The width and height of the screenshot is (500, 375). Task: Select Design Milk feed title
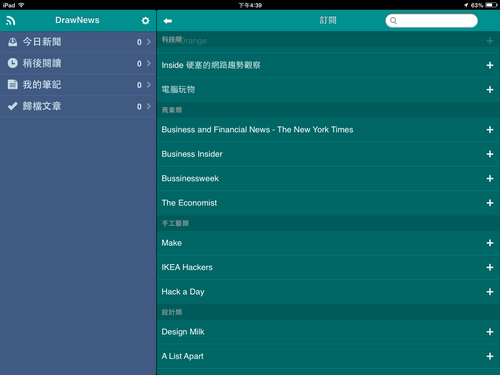tap(183, 332)
